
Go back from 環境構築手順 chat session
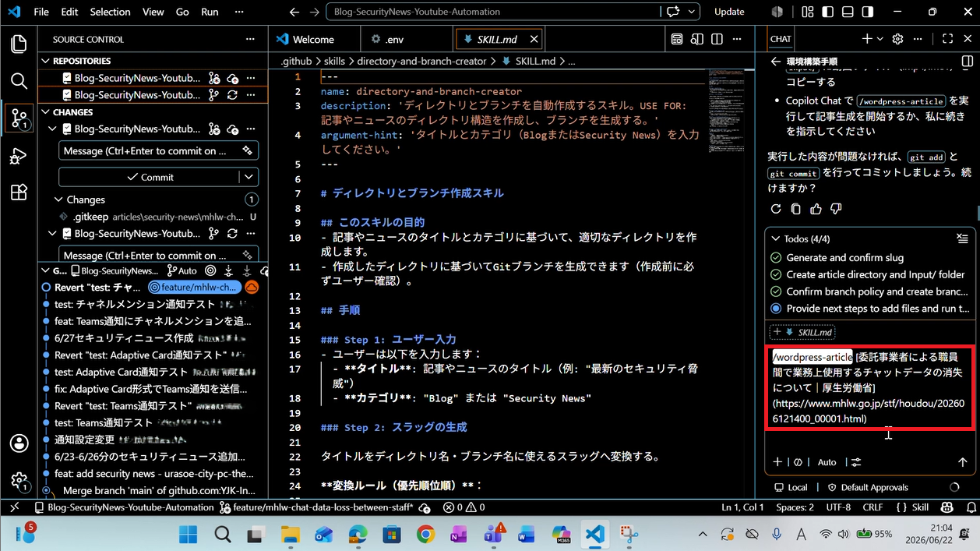tap(775, 62)
